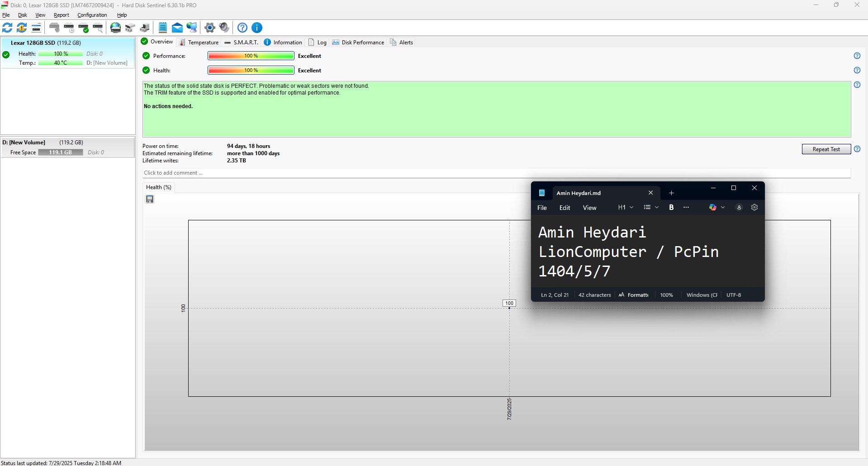The width and height of the screenshot is (868, 466).
Task: Select the Lexar 128GB SSD disk entry
Action: pyautogui.click(x=68, y=53)
